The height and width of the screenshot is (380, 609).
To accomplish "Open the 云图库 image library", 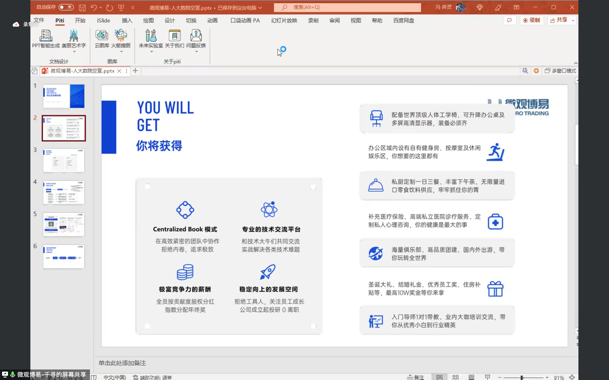I will [101, 38].
